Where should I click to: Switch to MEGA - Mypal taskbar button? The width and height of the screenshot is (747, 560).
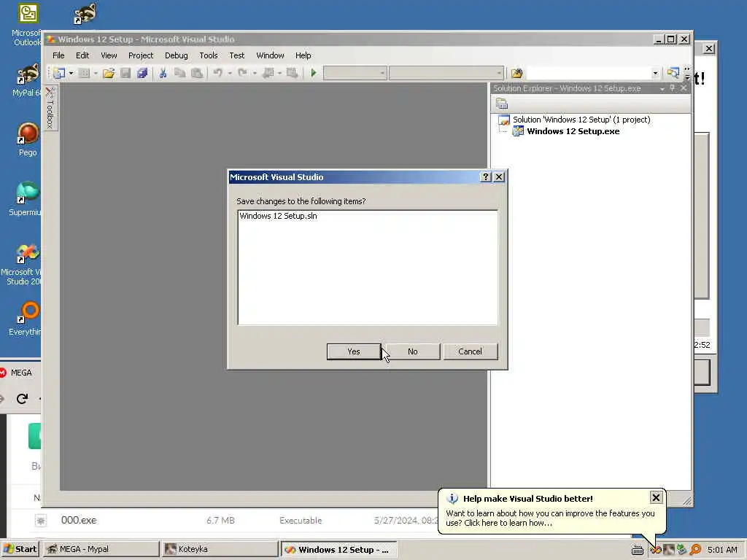[x=101, y=549]
